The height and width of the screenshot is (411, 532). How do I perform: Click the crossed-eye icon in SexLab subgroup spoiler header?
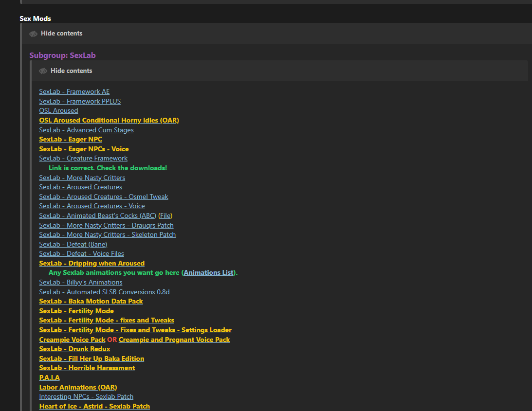(43, 71)
